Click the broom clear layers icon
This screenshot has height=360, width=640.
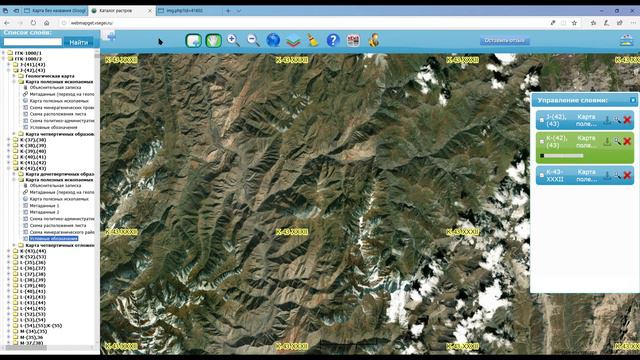[x=313, y=40]
